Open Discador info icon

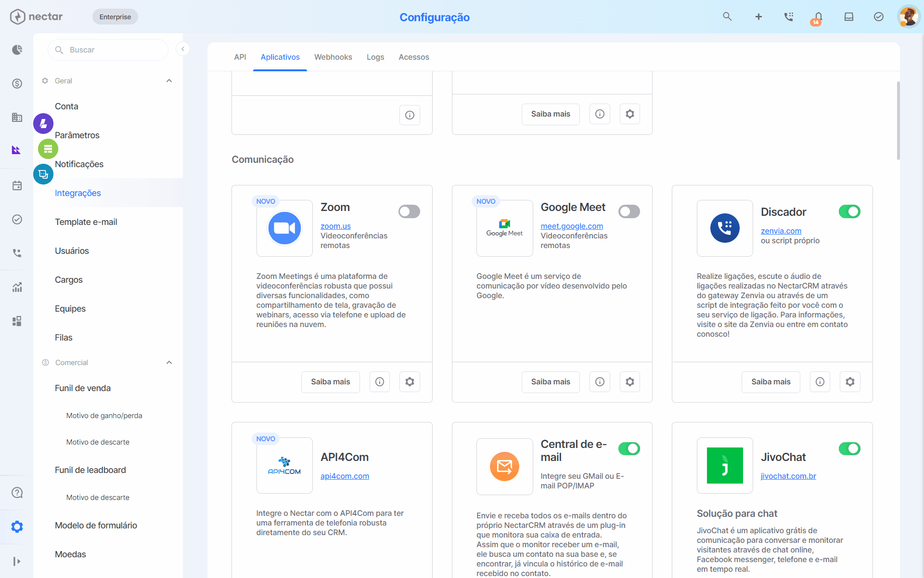820,382
